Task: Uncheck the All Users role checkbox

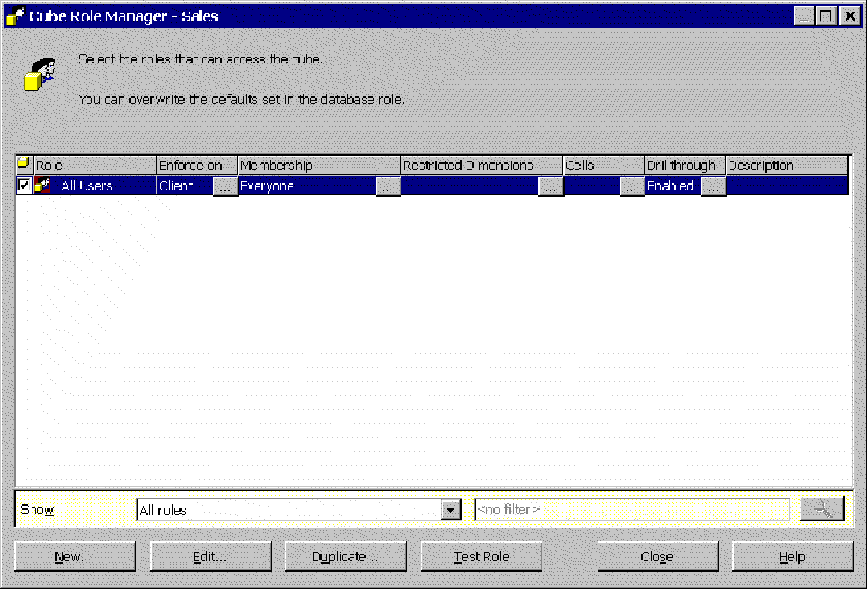Action: pos(24,185)
